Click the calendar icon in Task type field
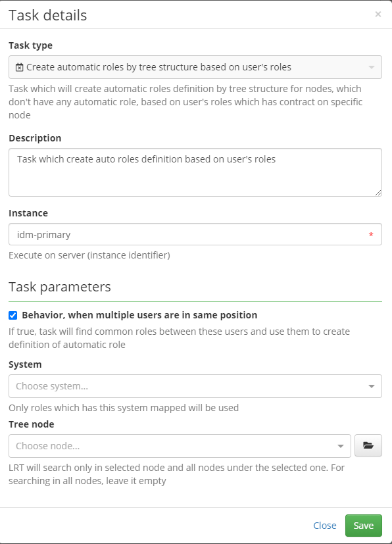 pos(20,67)
